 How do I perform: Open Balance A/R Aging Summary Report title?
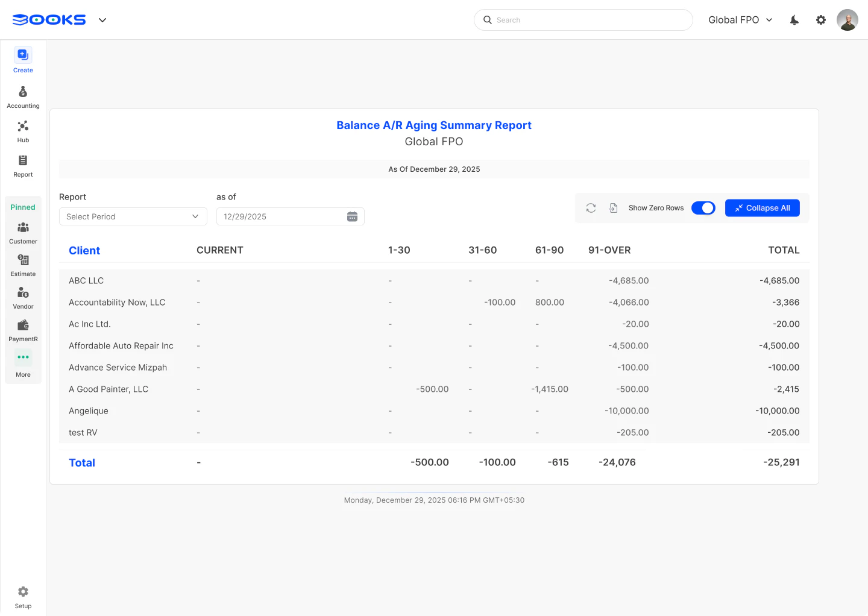tap(434, 125)
